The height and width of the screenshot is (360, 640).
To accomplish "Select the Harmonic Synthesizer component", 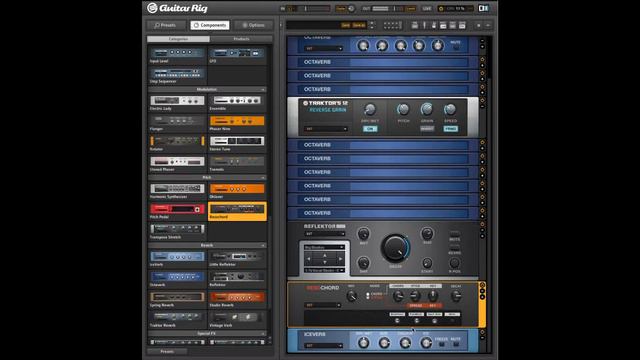I will coord(178,191).
